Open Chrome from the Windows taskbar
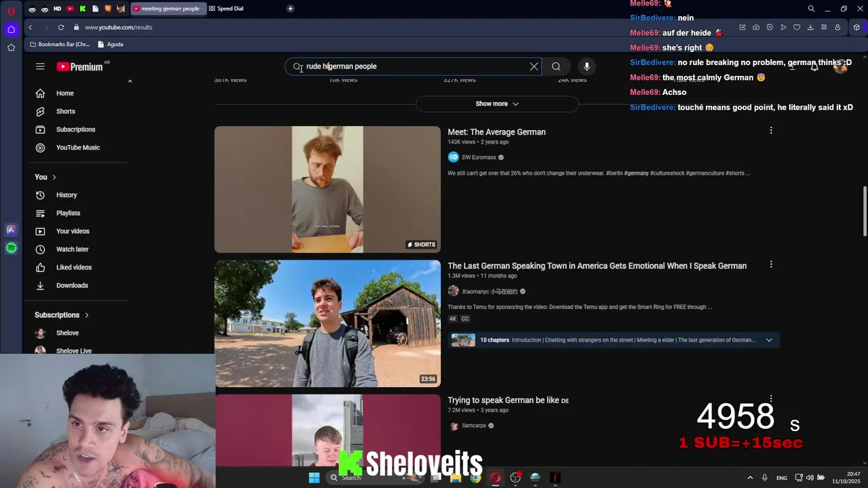 tap(475, 478)
